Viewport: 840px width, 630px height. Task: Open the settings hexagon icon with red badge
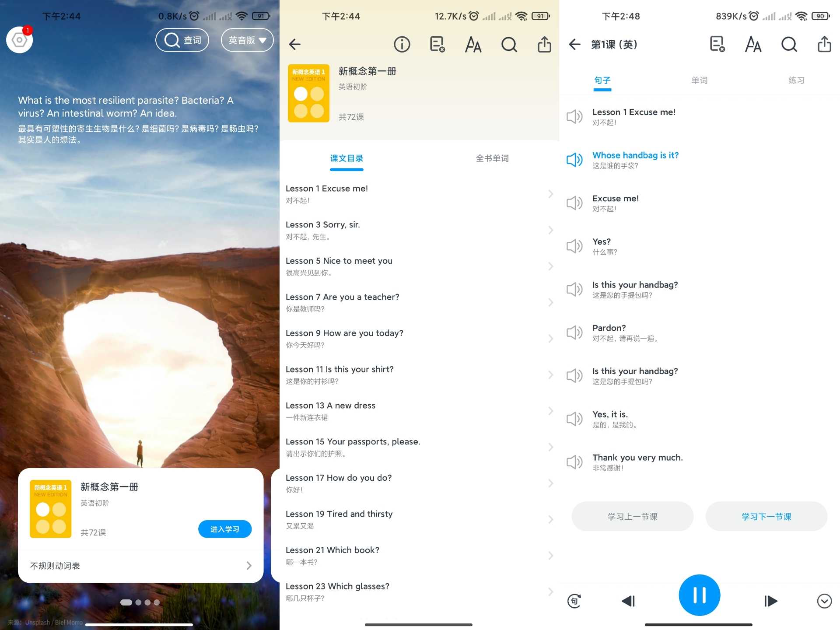19,40
